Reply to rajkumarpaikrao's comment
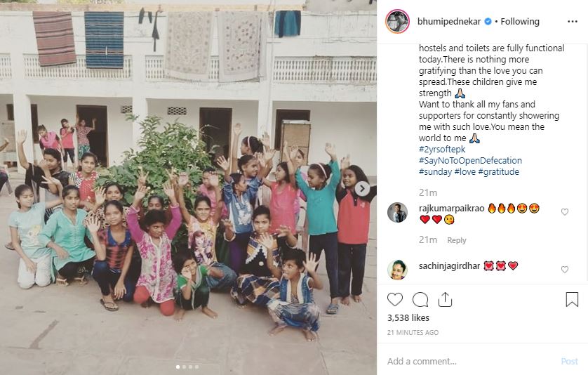 pos(456,240)
